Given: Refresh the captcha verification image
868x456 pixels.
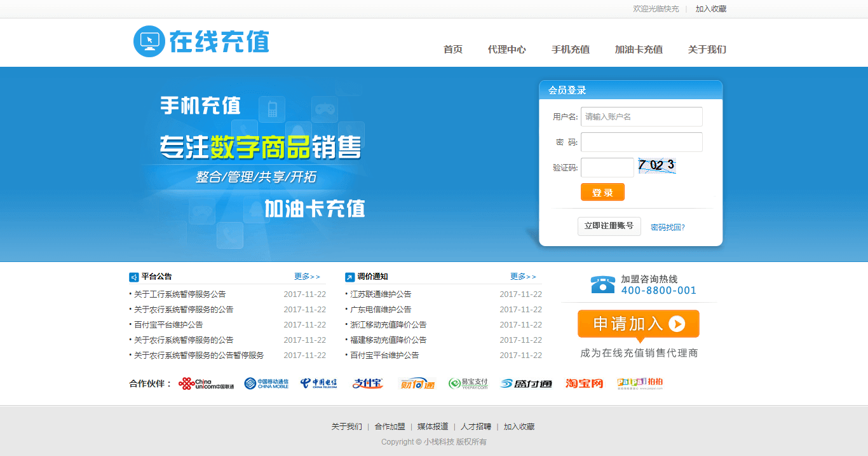Looking at the screenshot, I should pos(656,166).
